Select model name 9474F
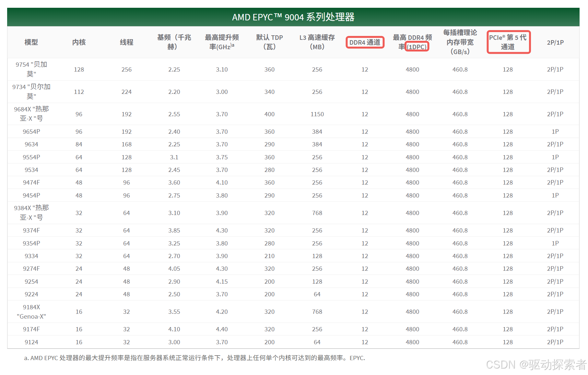The width and height of the screenshot is (588, 375). coord(31,182)
